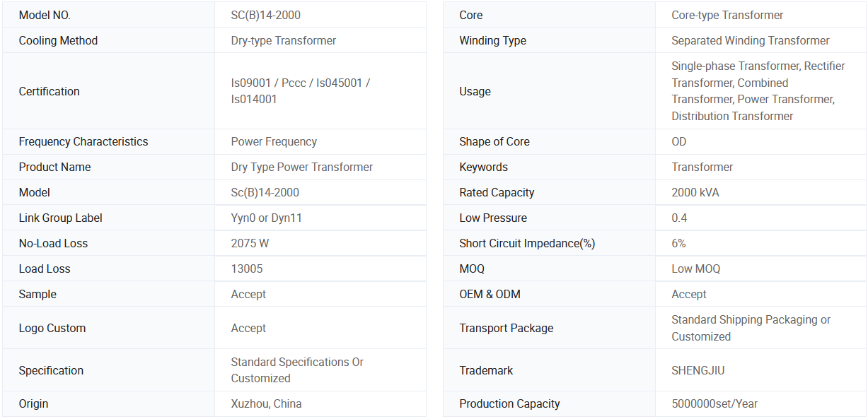868x419 pixels.
Task: Click the 2000 kVA rated capacity value
Action: pos(695,192)
